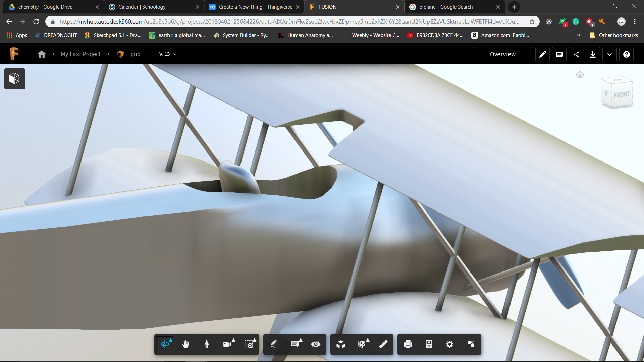Screen dimensions: 644x362
Task: Close the Thingiverse tab
Action: (298, 7)
